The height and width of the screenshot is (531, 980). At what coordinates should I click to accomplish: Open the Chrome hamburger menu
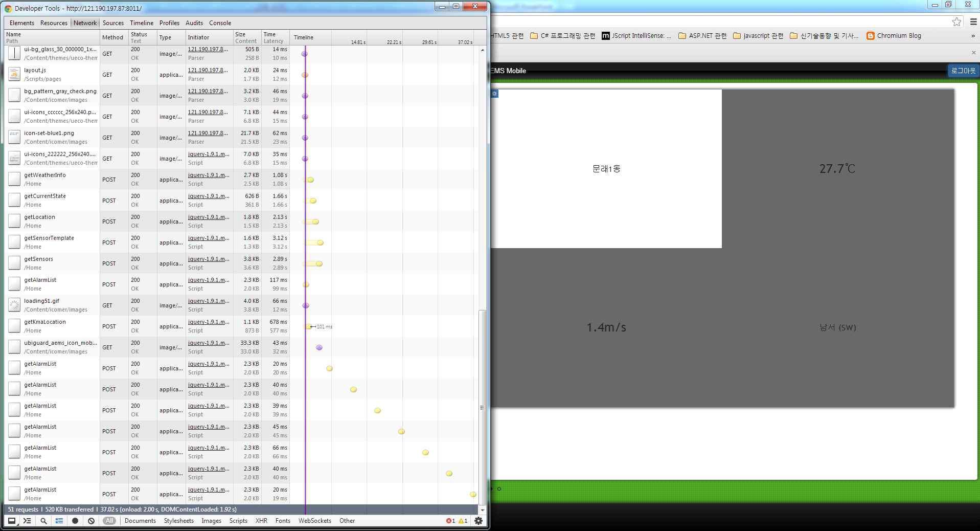pyautogui.click(x=973, y=21)
